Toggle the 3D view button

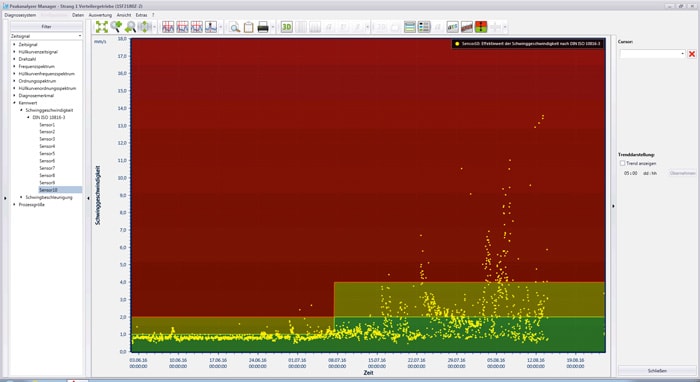287,27
